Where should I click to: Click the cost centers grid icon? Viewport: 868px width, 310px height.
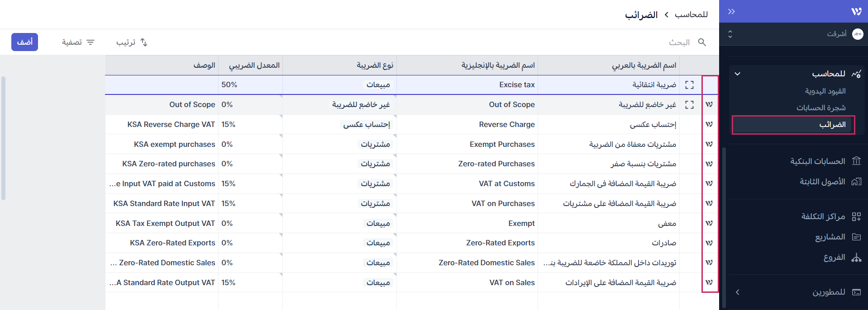856,217
